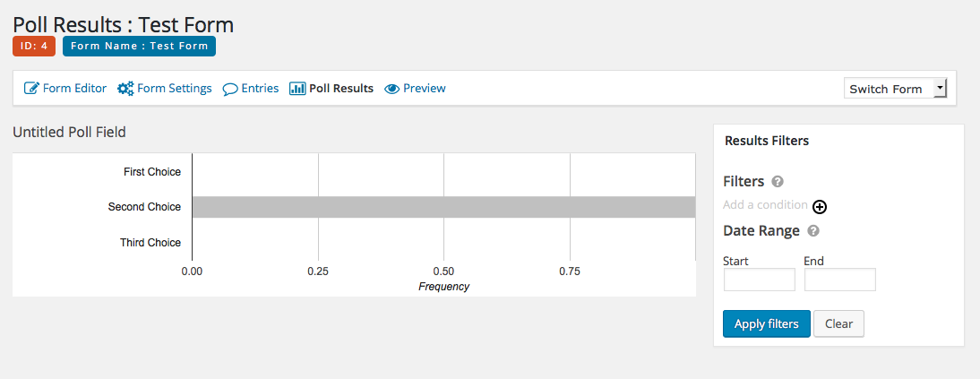Click the Form Name : Test Form badge
Viewport: 980px width, 379px height.
[140, 47]
